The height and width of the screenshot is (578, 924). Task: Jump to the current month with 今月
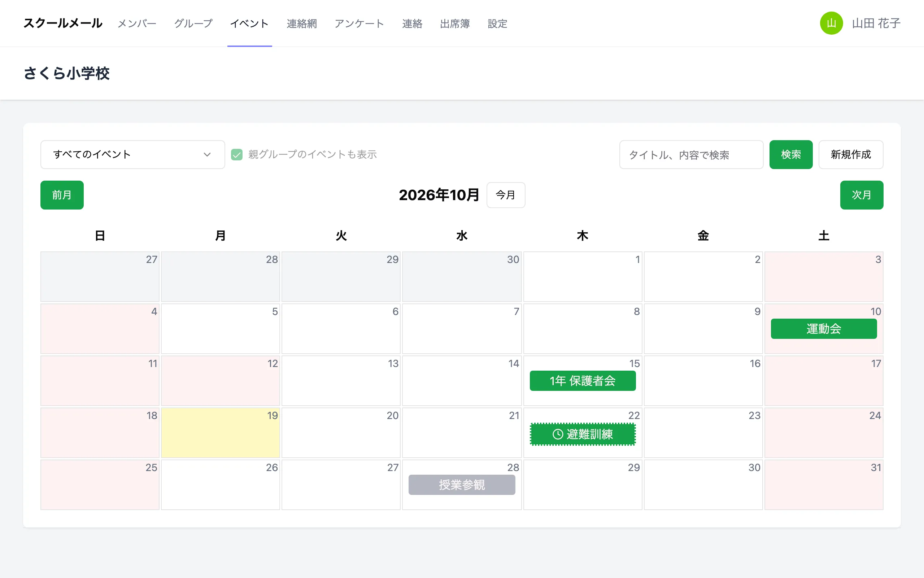click(x=506, y=195)
